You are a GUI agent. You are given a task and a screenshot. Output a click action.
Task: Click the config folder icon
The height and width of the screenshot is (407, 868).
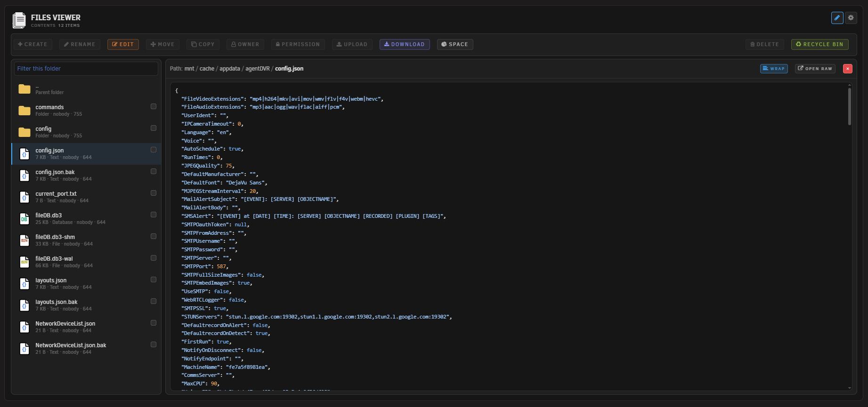click(24, 132)
